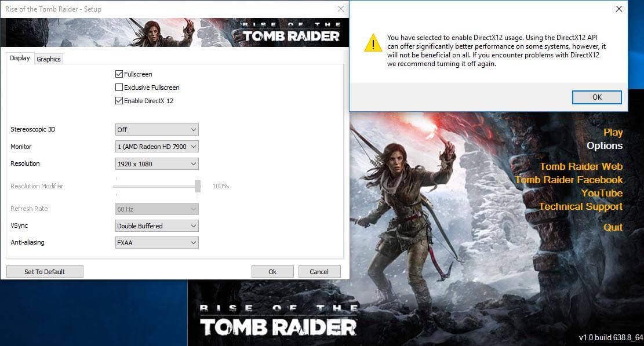
Task: Cancel the setup dialog
Action: 319,272
